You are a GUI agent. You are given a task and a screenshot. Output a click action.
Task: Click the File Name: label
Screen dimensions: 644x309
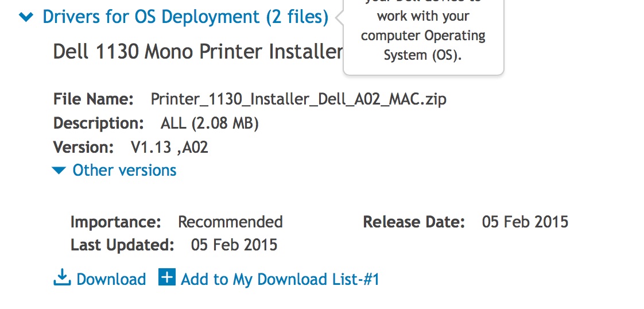pyautogui.click(x=94, y=99)
